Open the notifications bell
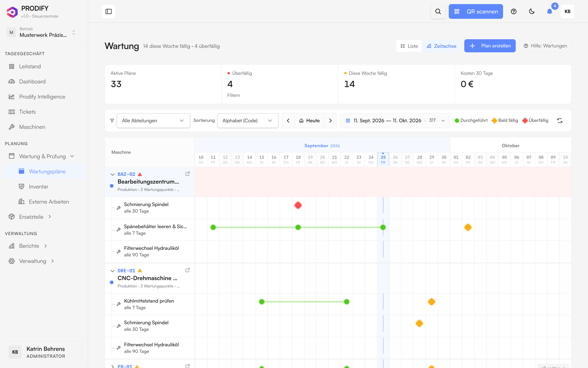This screenshot has width=588, height=368. (x=549, y=11)
